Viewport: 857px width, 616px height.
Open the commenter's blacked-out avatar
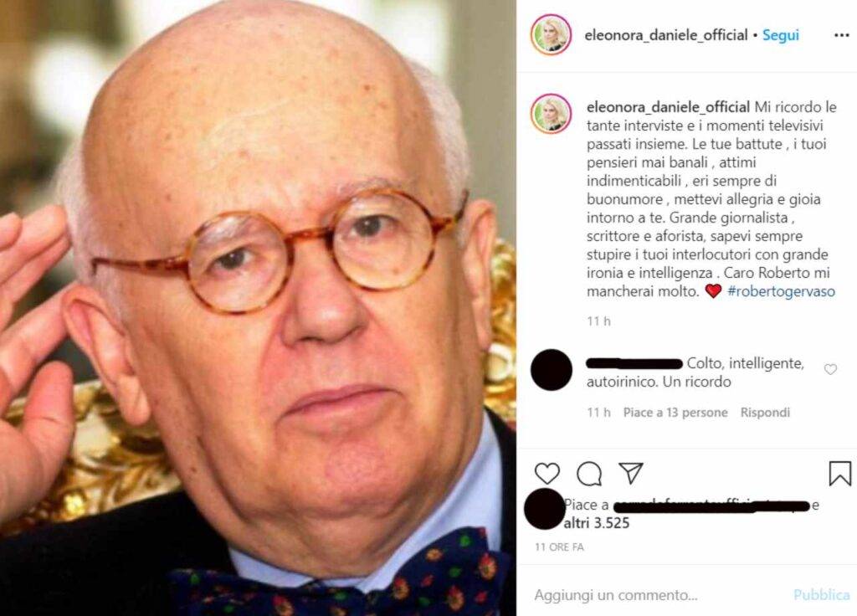551,369
